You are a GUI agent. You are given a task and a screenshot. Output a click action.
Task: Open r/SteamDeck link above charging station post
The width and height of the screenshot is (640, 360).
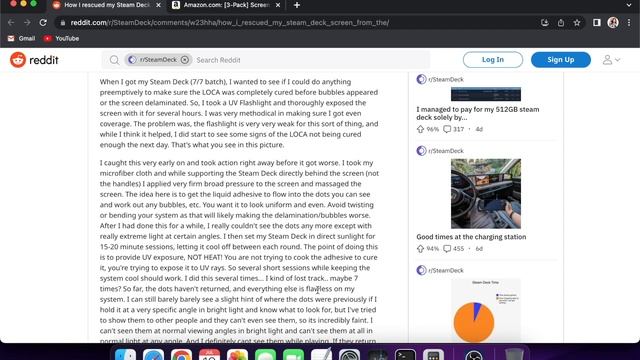446,151
